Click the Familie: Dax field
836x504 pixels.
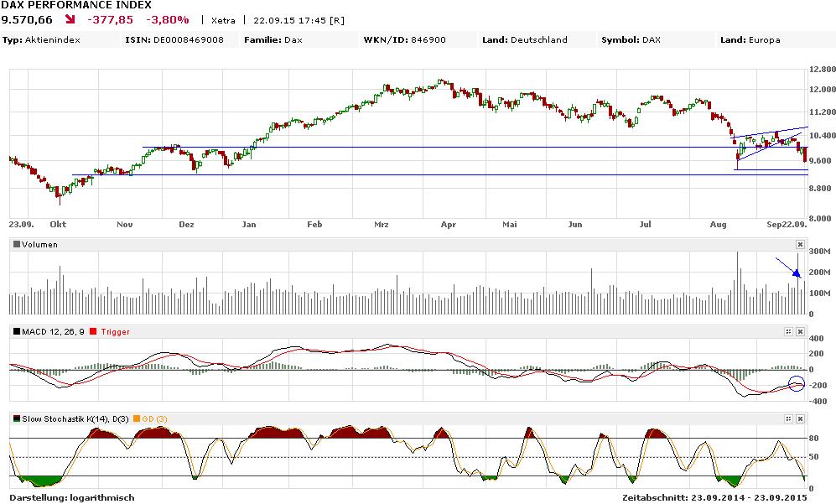click(273, 40)
